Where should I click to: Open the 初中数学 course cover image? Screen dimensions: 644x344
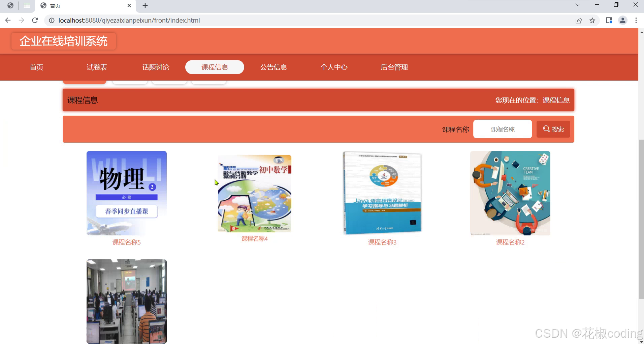pyautogui.click(x=255, y=194)
